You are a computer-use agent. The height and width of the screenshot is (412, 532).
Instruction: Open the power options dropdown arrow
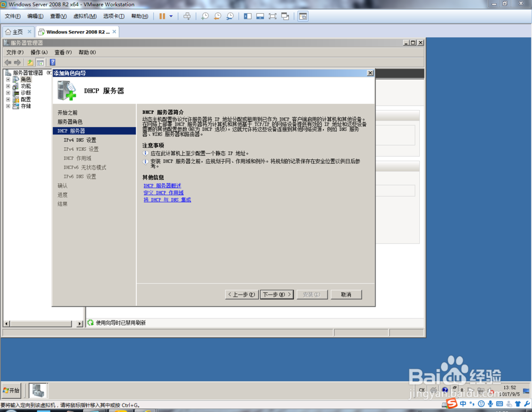(171, 16)
